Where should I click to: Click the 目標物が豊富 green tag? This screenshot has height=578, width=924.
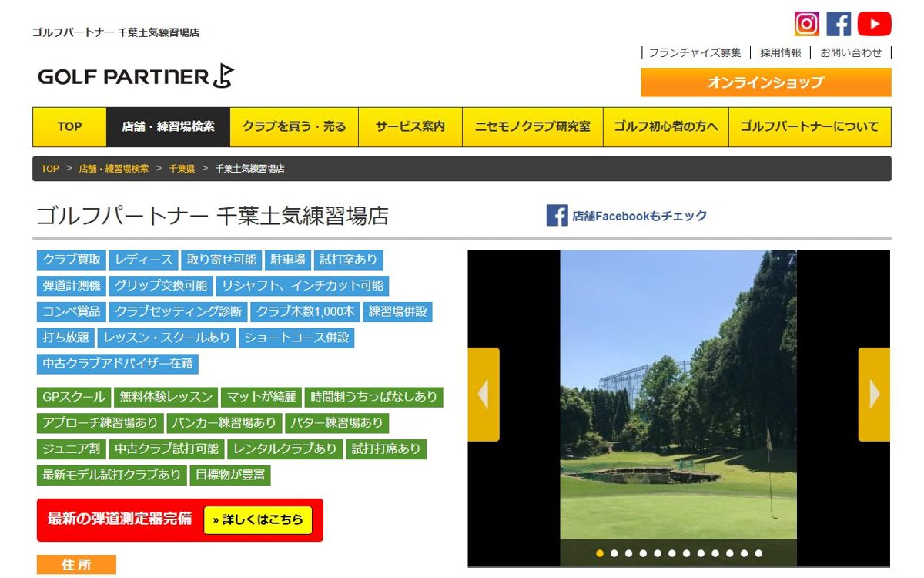230,475
